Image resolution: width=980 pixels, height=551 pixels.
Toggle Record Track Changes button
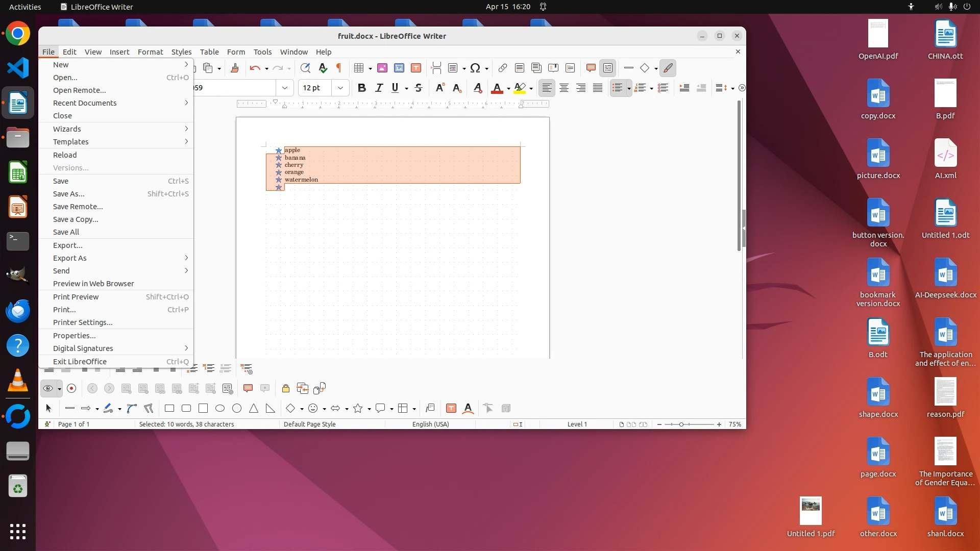point(71,388)
